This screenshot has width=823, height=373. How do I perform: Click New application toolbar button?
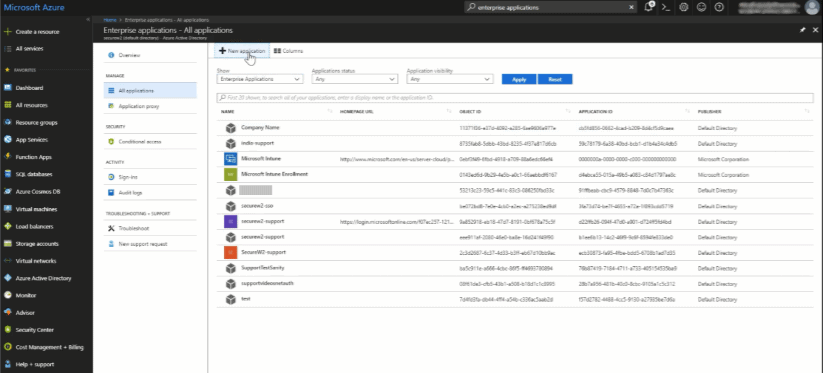[x=242, y=51]
